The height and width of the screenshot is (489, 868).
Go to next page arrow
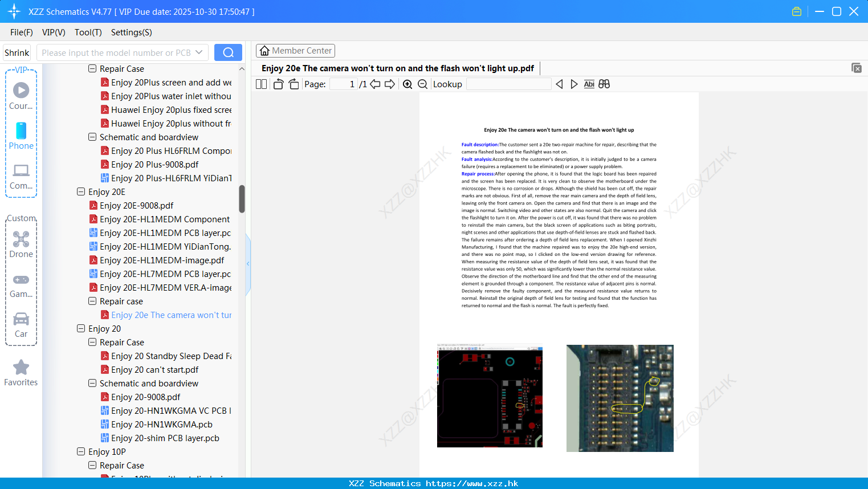(390, 84)
